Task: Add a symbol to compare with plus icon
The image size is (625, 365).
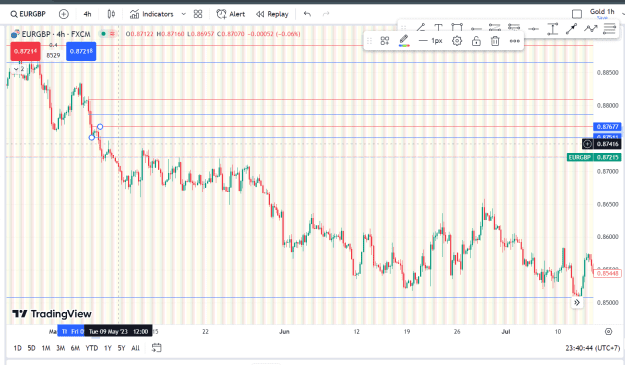Action: [x=63, y=14]
